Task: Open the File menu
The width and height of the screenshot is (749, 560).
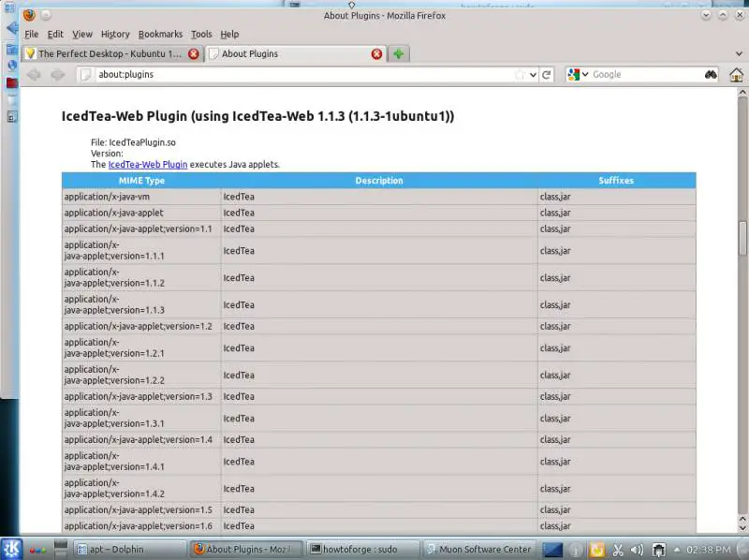Action: coord(32,35)
